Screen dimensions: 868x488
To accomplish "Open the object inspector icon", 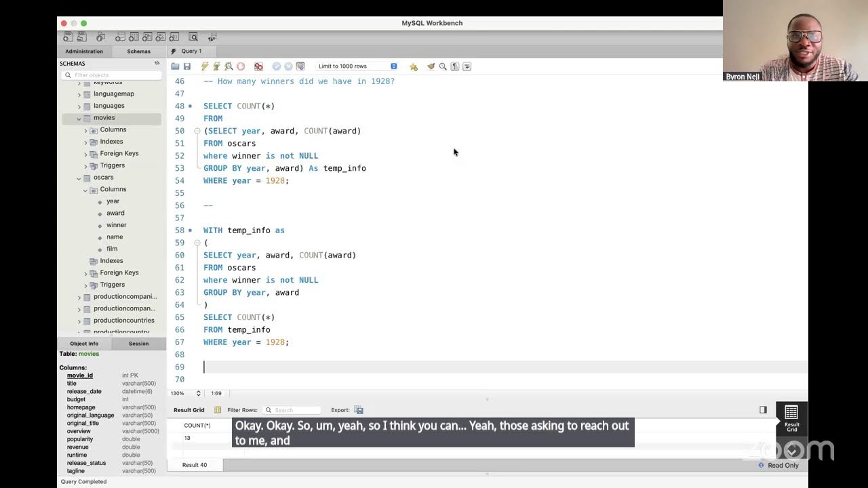I will [101, 37].
